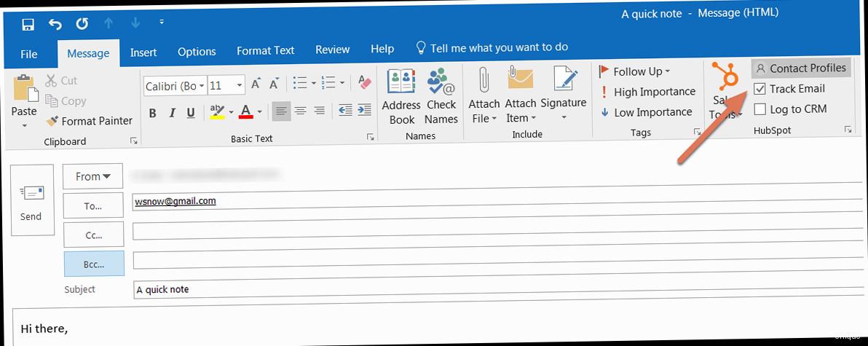Toggle italic text formatting
Image resolution: width=868 pixels, height=346 pixels.
tap(173, 112)
